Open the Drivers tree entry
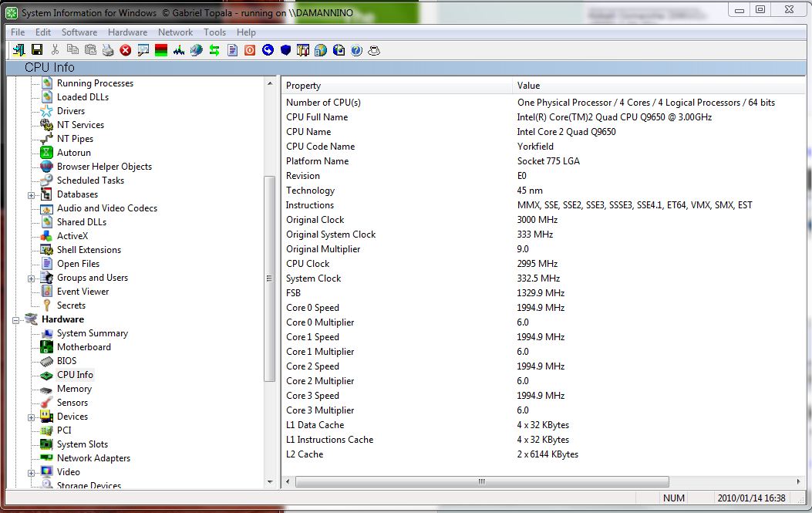812x513 pixels. click(x=71, y=111)
